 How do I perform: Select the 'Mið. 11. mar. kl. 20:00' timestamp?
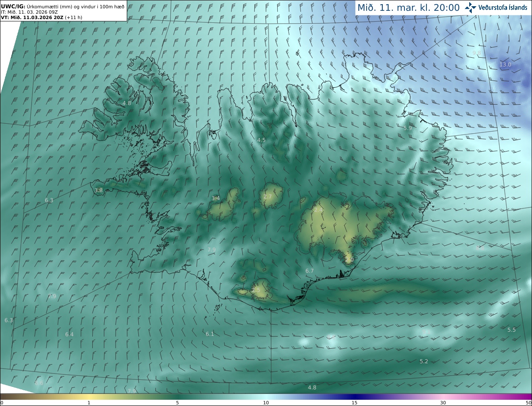(x=409, y=8)
